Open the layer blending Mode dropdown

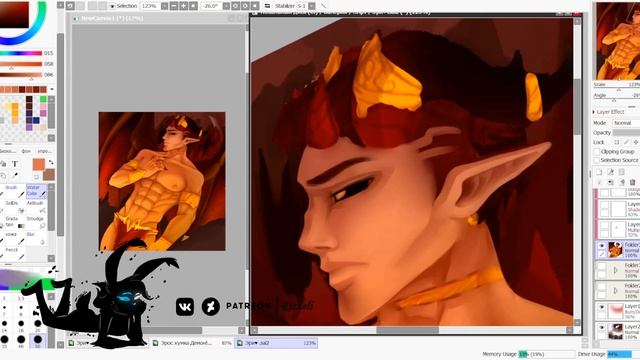point(625,123)
